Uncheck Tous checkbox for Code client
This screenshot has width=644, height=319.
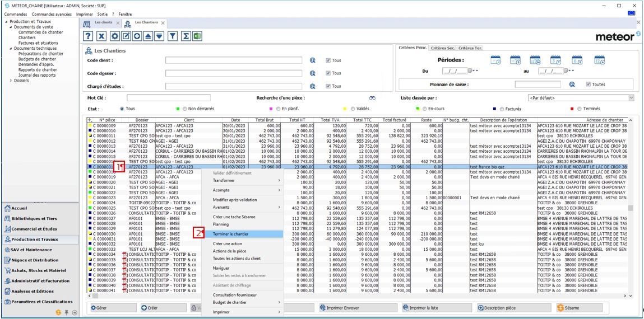pyautogui.click(x=328, y=60)
